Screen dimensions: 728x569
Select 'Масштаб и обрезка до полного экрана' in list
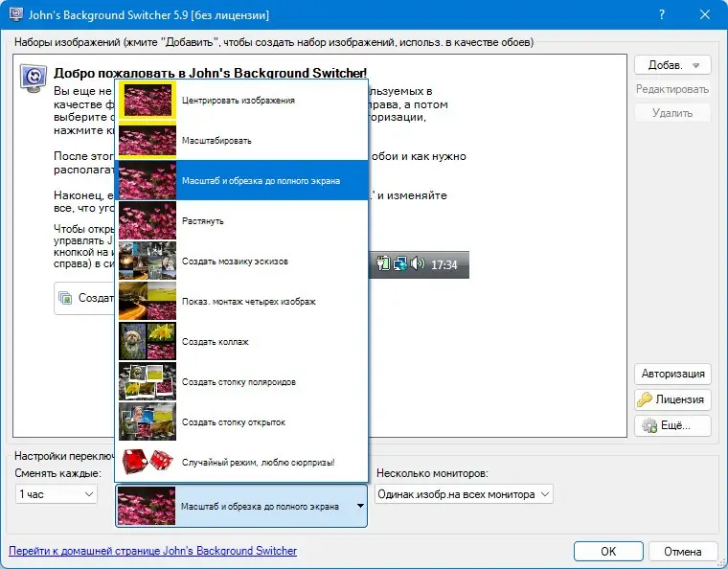coord(241,180)
